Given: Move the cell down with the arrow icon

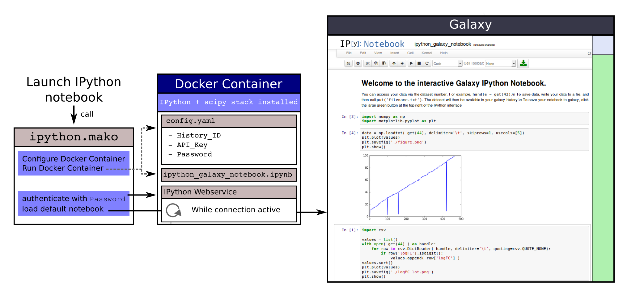Looking at the screenshot, I should tap(402, 63).
